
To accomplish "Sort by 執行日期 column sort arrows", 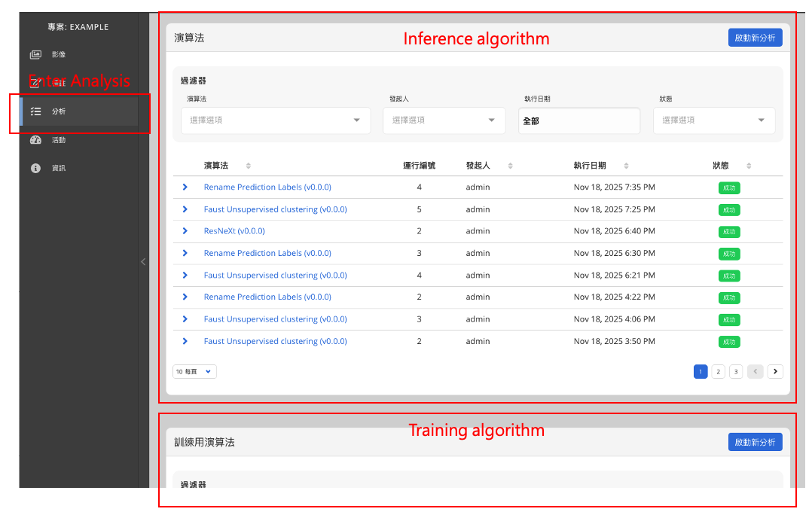I will click(626, 166).
